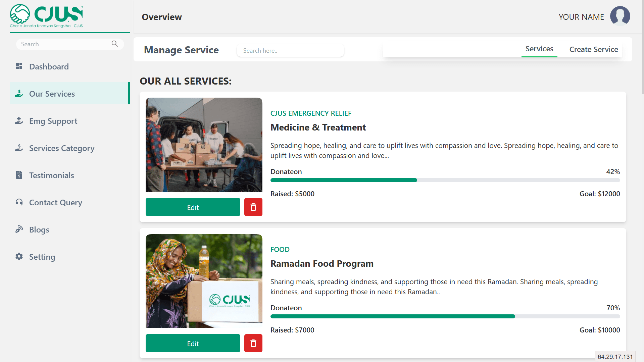Click the Emg Support hand icon
644x362 pixels.
[19, 121]
